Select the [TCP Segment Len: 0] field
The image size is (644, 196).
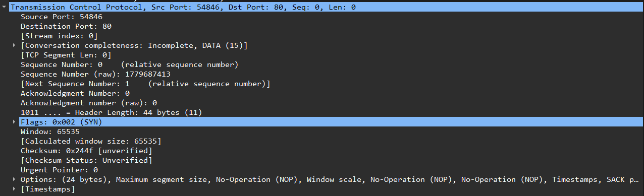click(66, 55)
